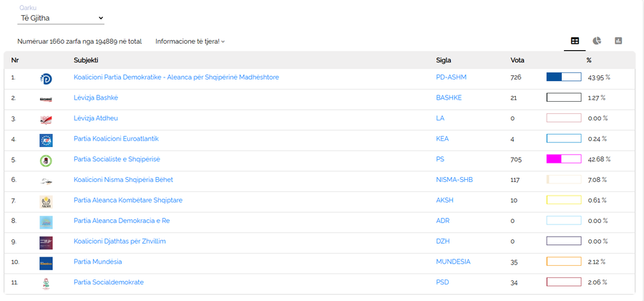The width and height of the screenshot is (644, 301).
Task: Click the vote count 34
Action: click(514, 283)
